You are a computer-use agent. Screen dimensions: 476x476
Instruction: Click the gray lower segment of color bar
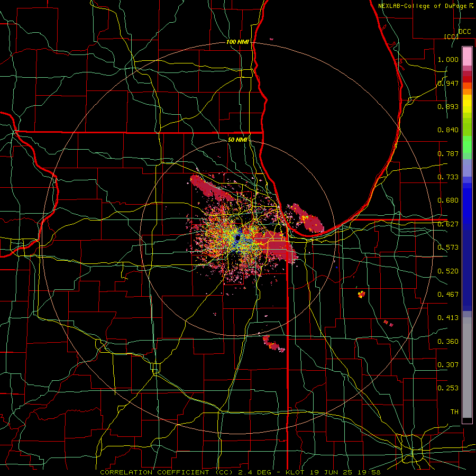click(x=467, y=368)
